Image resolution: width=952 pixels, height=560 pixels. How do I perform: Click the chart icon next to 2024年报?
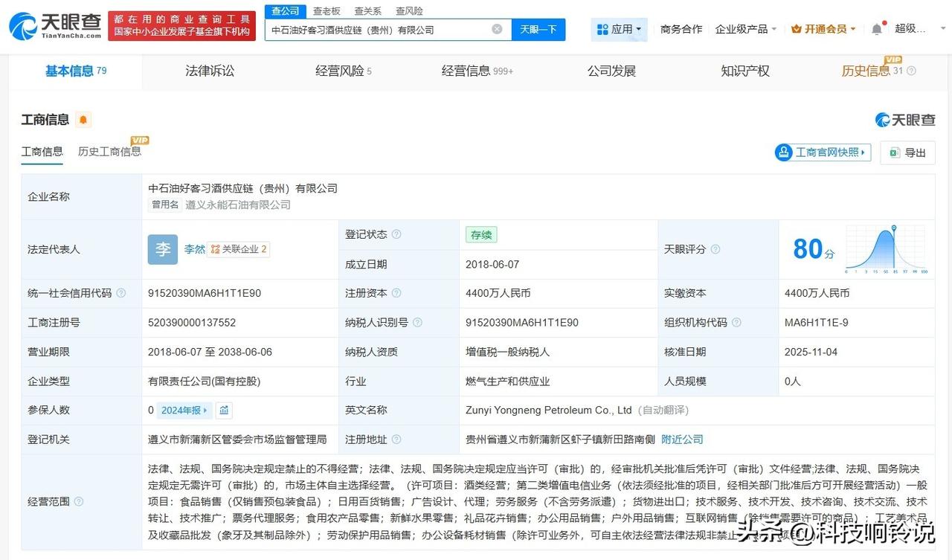(224, 410)
